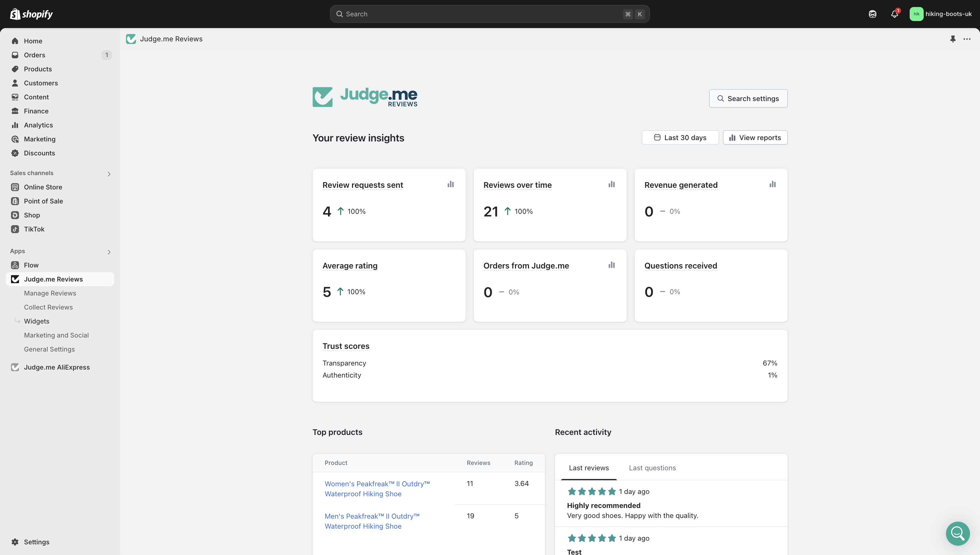Screen dimensions: 980x555
Task: Open Widgets submenu item
Action: 37,321
